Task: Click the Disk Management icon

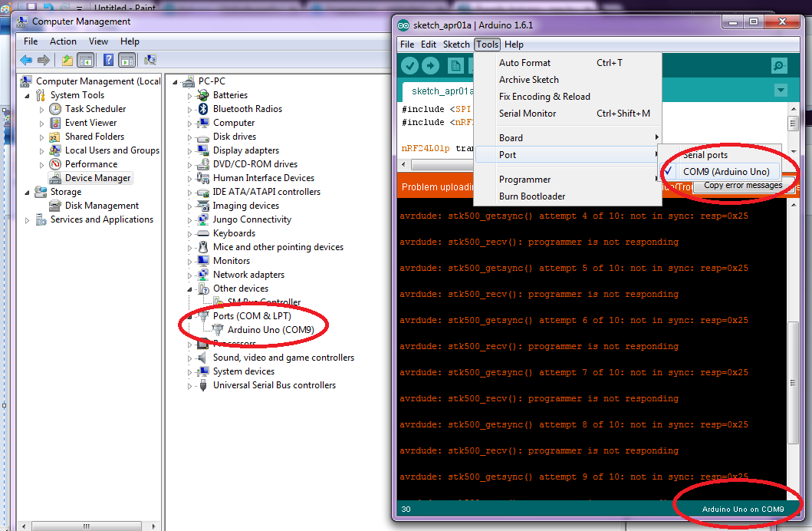Action: 55,206
